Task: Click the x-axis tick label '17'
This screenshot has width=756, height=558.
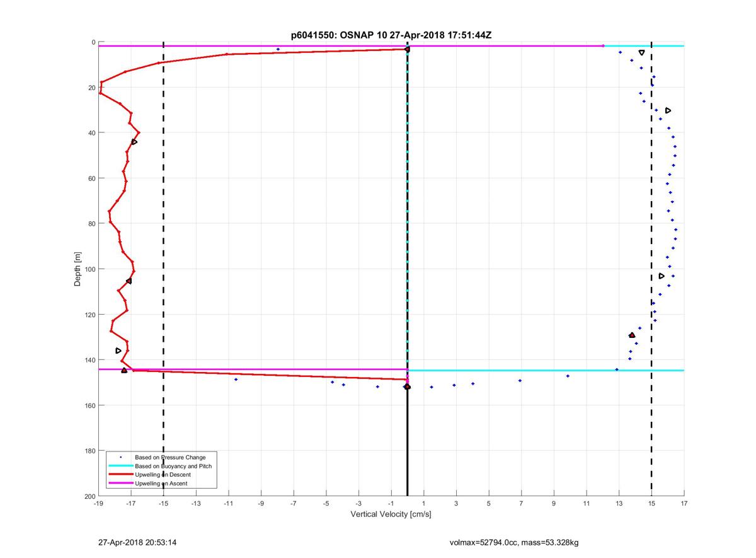Action: tap(684, 503)
